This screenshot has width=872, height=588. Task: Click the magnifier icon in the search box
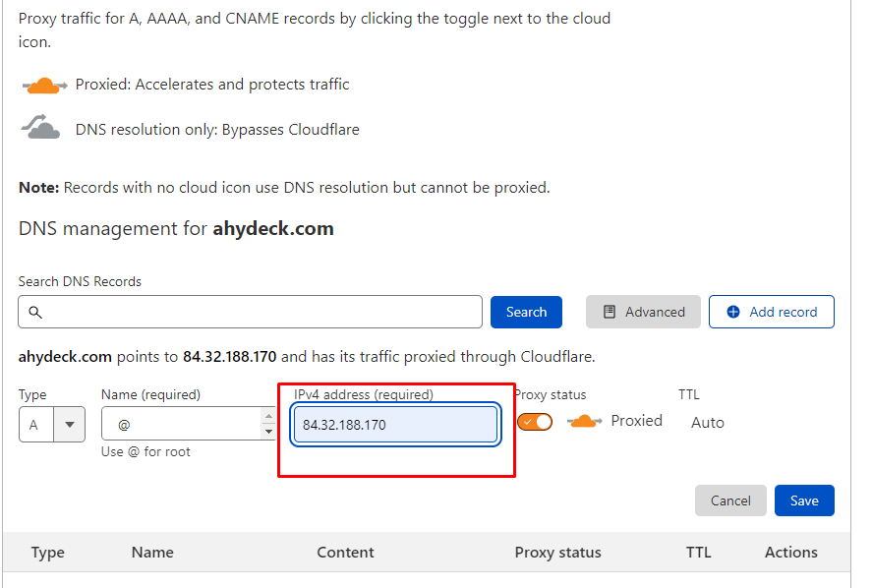(x=35, y=313)
